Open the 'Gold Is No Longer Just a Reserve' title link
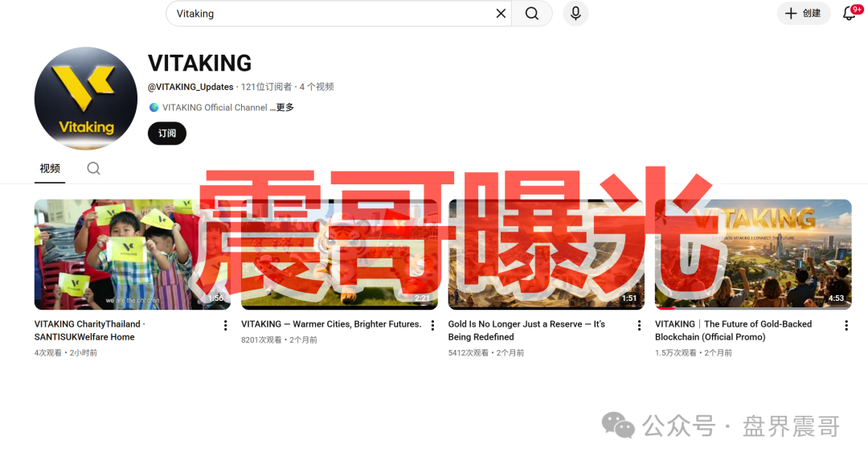Viewport: 868px width, 461px height. (x=526, y=330)
